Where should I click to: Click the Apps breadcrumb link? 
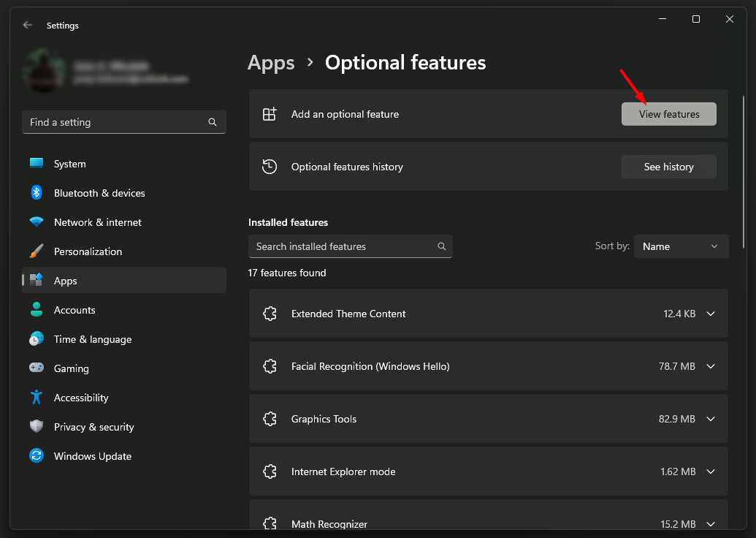click(x=271, y=63)
